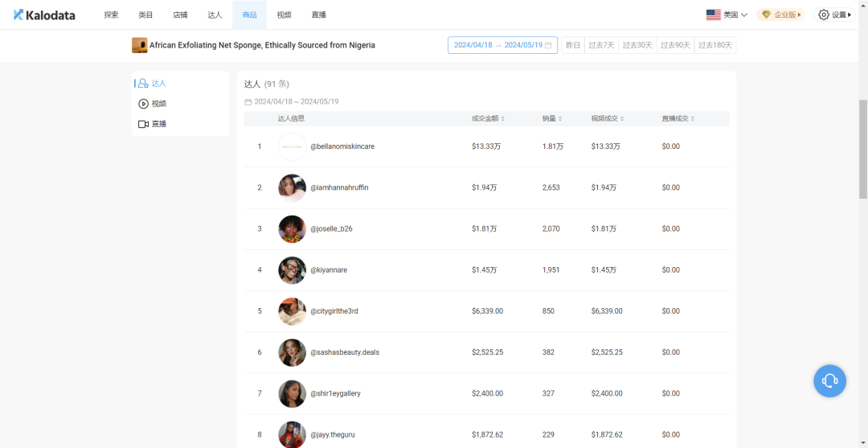The height and width of the screenshot is (448, 868).
Task: Open the @kiyannare creator link
Action: tap(329, 270)
